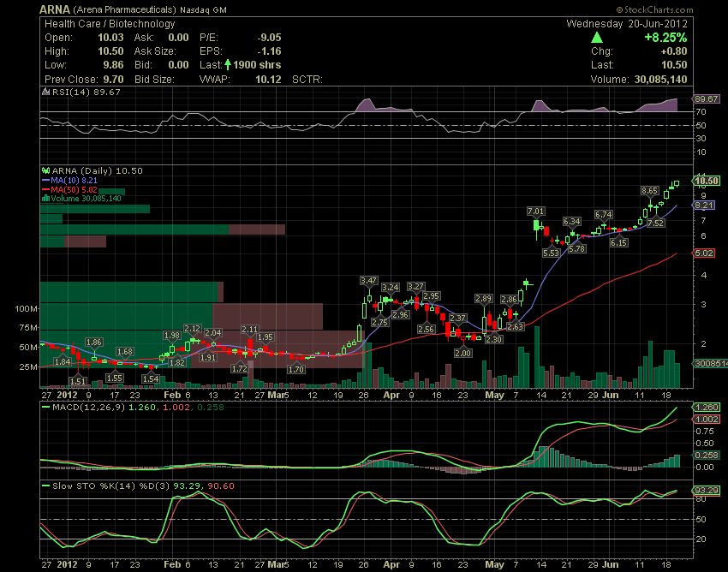
Task: Click the Low value 9.86
Action: coord(114,65)
